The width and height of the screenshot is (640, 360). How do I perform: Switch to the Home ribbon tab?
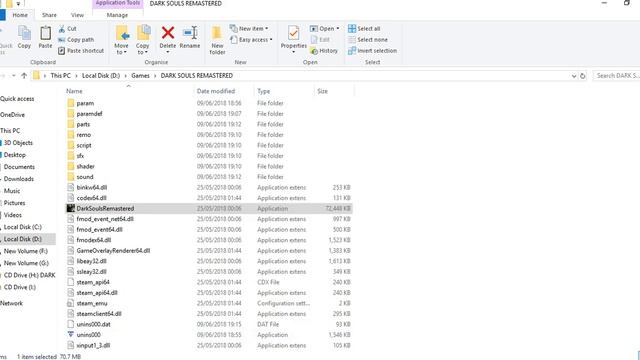(x=20, y=15)
